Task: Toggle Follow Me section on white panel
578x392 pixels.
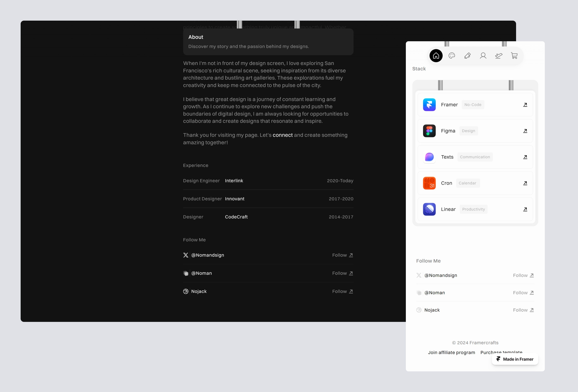Action: point(428,261)
